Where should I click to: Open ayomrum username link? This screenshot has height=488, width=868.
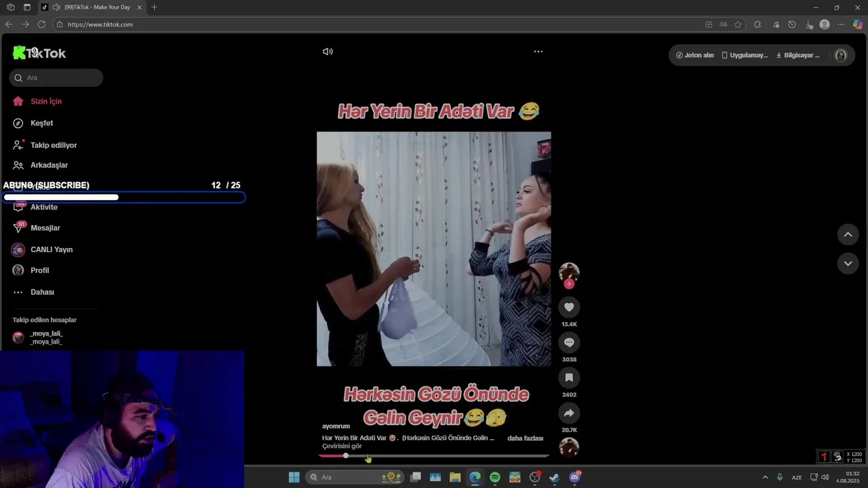[336, 426]
